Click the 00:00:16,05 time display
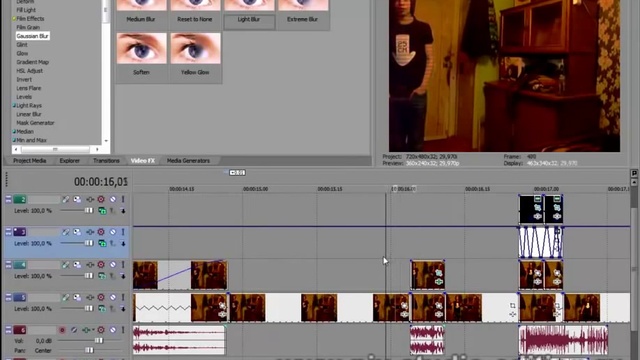 click(x=101, y=182)
